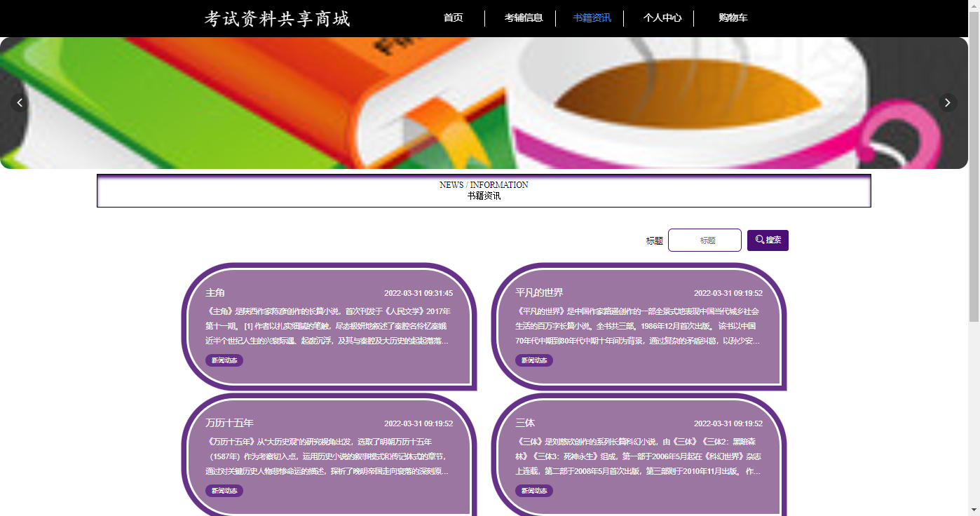Screen dimensions: 980x516
Task: Focus the 标题 search input field
Action: [x=705, y=240]
